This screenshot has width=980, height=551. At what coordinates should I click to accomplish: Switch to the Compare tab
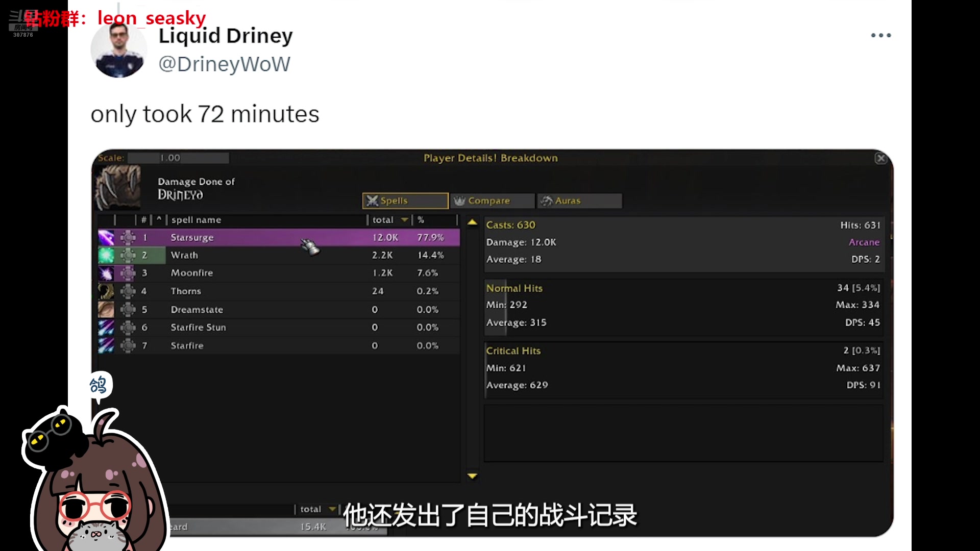pos(493,201)
